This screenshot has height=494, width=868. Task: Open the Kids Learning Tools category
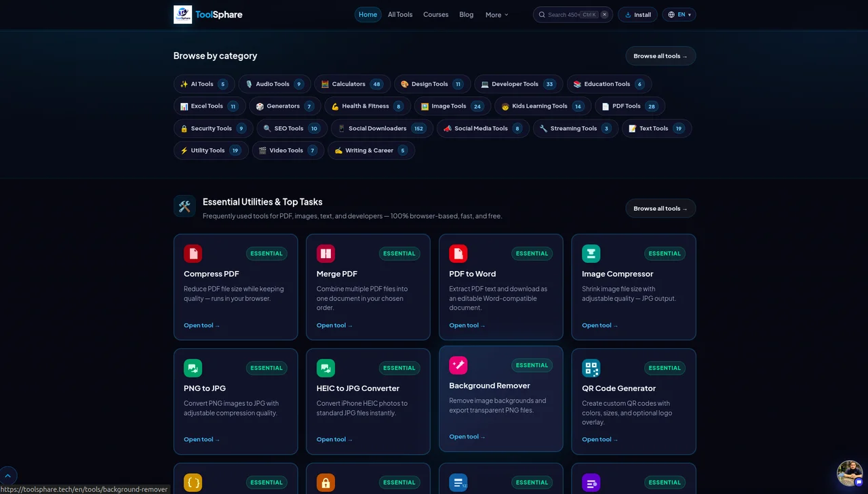[542, 106]
